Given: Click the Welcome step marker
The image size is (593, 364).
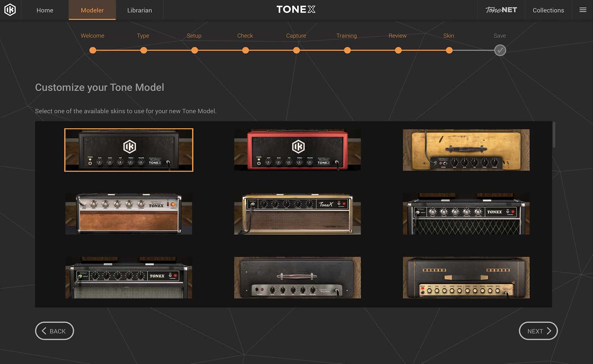Looking at the screenshot, I should [x=93, y=50].
